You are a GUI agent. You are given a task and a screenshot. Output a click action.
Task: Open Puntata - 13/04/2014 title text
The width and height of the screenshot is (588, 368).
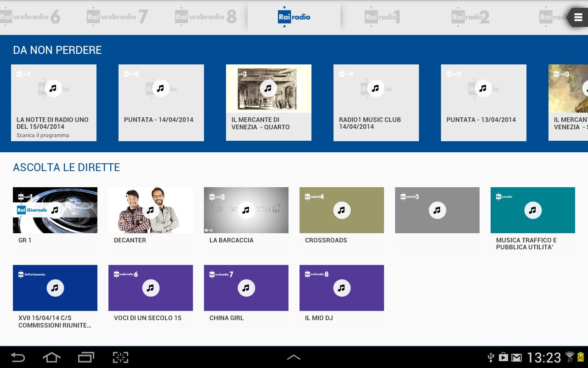click(x=481, y=120)
